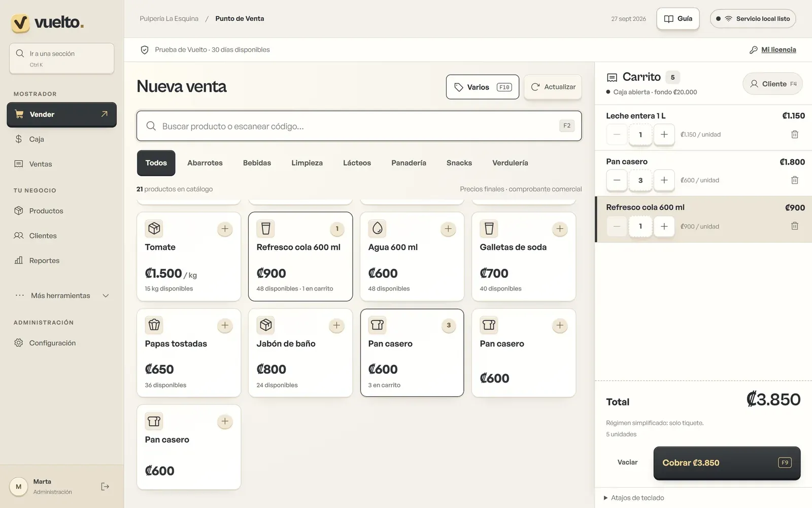The width and height of the screenshot is (812, 508).
Task: Expand Más herramientas in the sidebar
Action: click(x=62, y=296)
